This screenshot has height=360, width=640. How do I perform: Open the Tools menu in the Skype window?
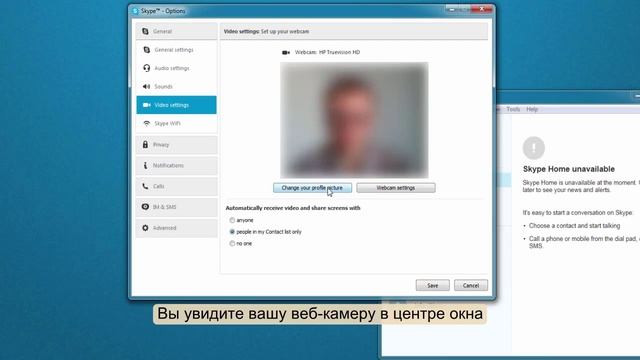click(513, 109)
